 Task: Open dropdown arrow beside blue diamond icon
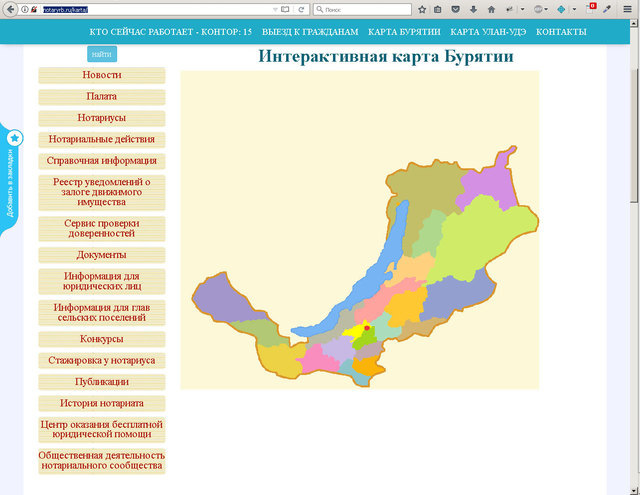575,8
